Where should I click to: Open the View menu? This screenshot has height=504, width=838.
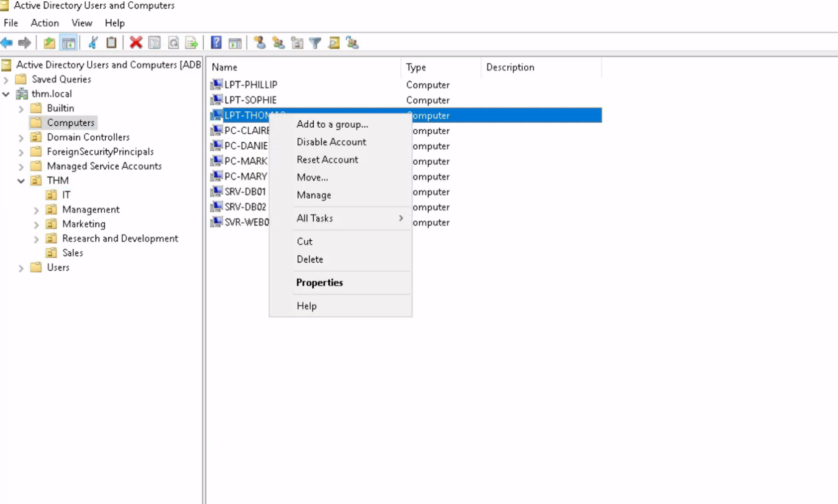coord(82,23)
